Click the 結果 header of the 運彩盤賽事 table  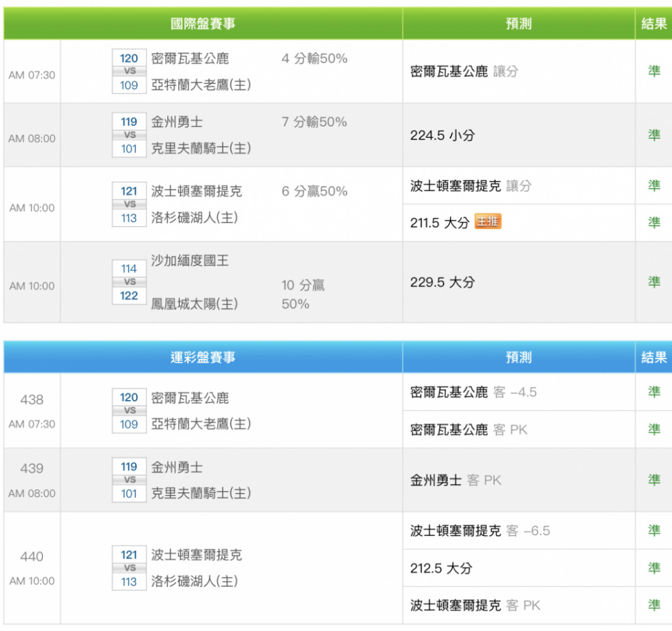click(654, 357)
